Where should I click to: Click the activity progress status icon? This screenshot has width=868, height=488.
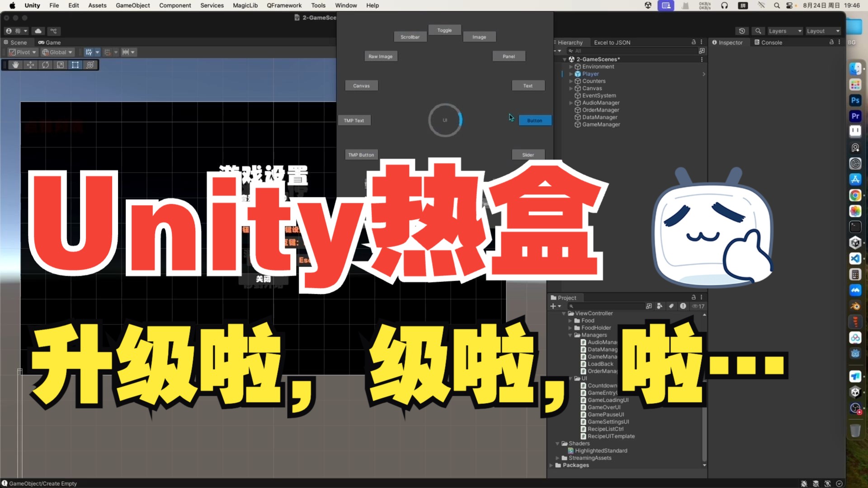[x=839, y=483]
